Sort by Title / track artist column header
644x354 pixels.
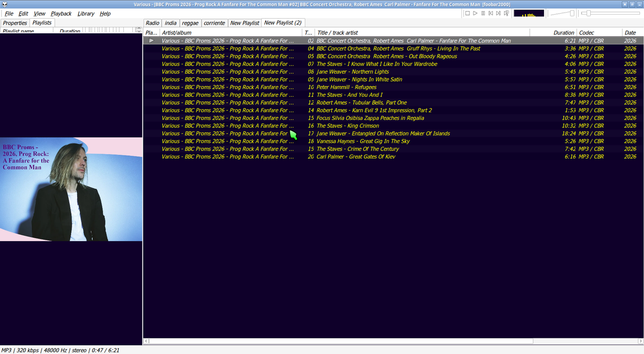pos(422,33)
